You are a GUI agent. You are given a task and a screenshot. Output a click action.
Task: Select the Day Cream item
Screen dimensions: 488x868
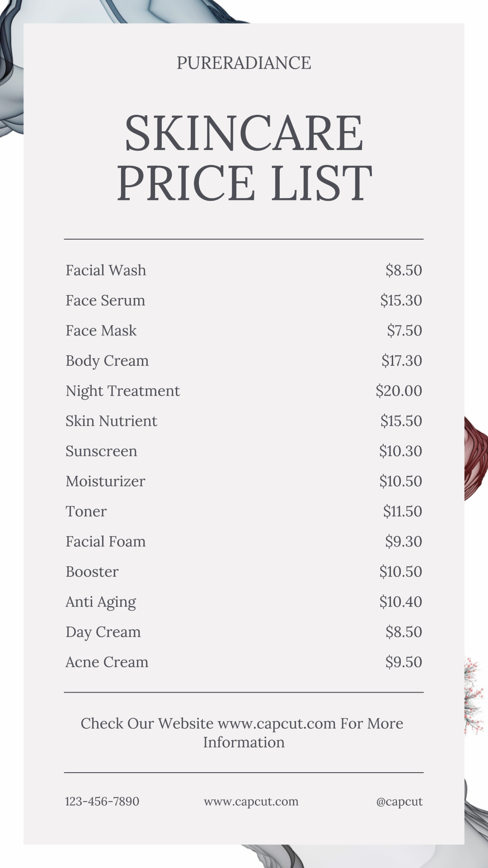pos(103,632)
